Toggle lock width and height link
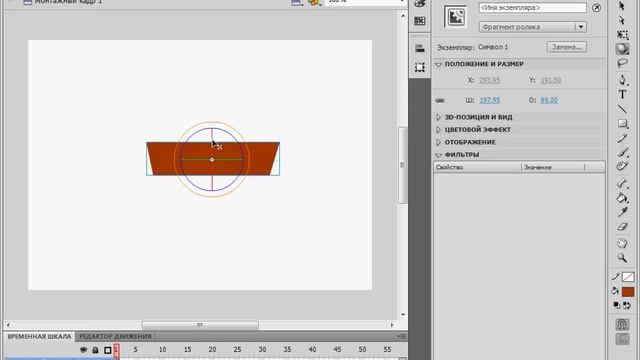This screenshot has height=360, width=640. coord(440,100)
